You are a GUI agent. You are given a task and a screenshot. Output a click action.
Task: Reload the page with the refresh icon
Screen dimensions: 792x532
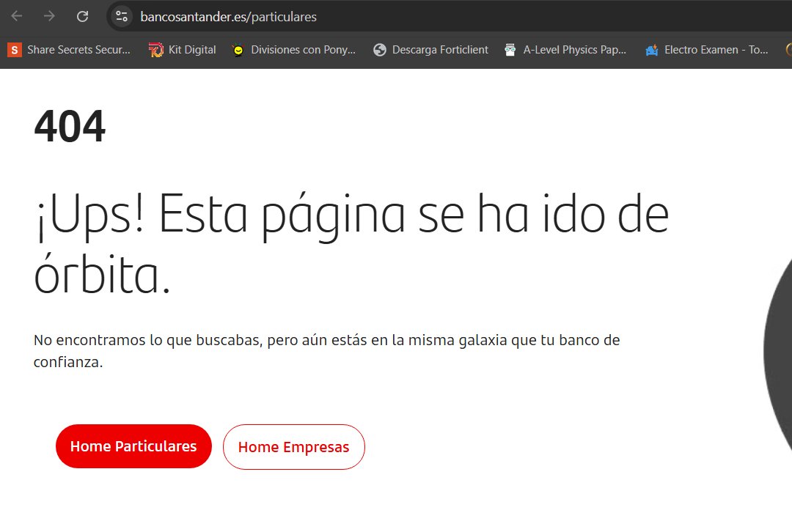tap(82, 16)
